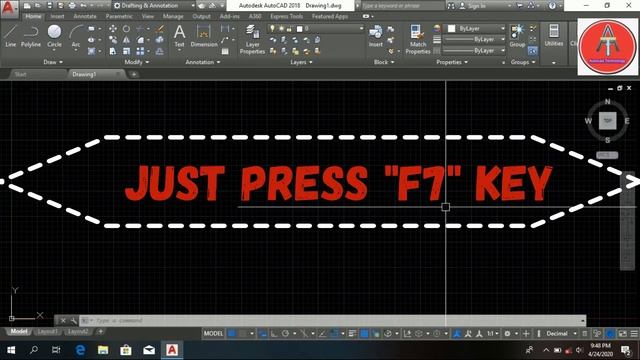Select the Scale tool in Modify panel
640x360 pixels.
(x=127, y=51)
